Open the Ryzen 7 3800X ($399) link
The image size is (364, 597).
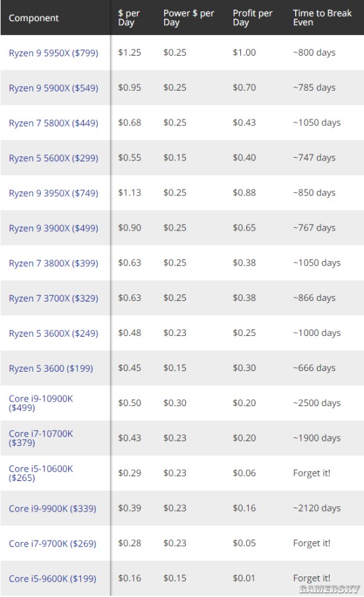point(53,263)
